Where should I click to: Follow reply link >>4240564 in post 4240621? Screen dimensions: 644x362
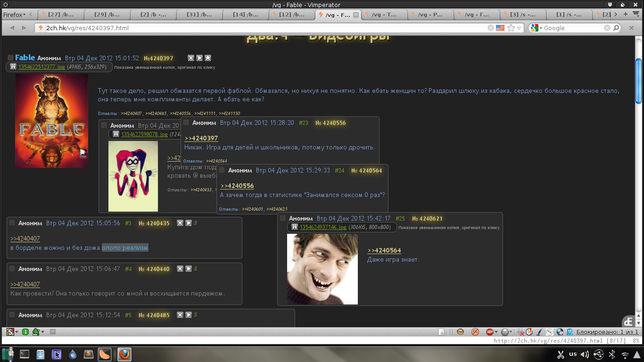pos(384,250)
